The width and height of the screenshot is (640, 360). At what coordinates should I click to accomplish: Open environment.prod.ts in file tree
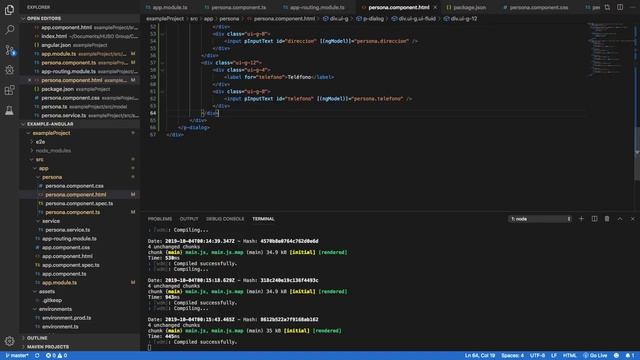[x=66, y=318]
